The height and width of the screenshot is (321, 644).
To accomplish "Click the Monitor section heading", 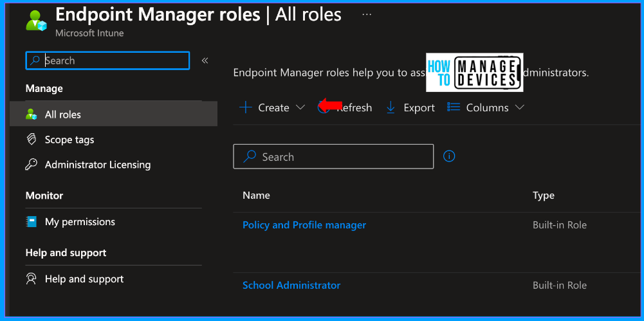I will tap(44, 196).
